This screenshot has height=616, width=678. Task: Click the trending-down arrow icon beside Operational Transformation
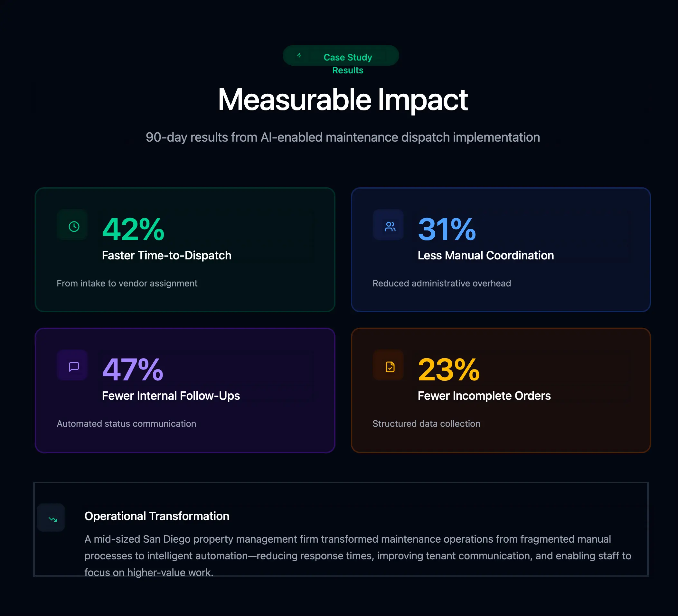click(x=53, y=519)
